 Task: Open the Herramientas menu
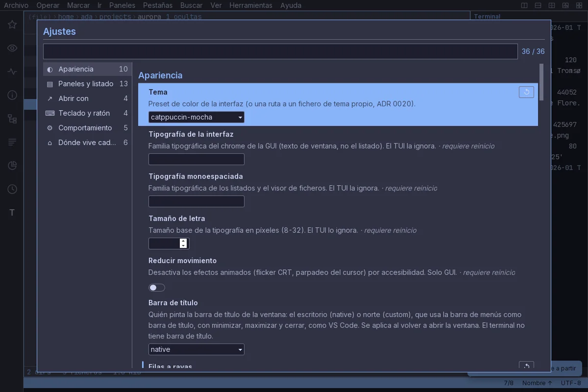[251, 5]
